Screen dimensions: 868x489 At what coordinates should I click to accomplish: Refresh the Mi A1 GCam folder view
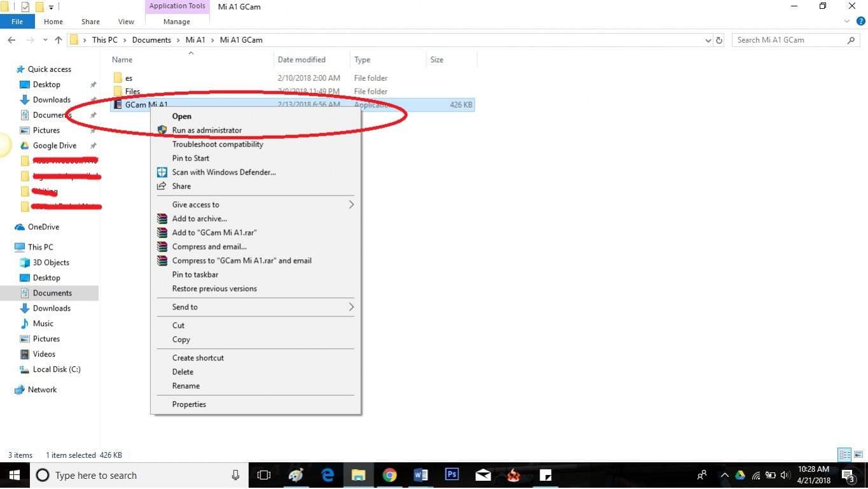(x=719, y=40)
